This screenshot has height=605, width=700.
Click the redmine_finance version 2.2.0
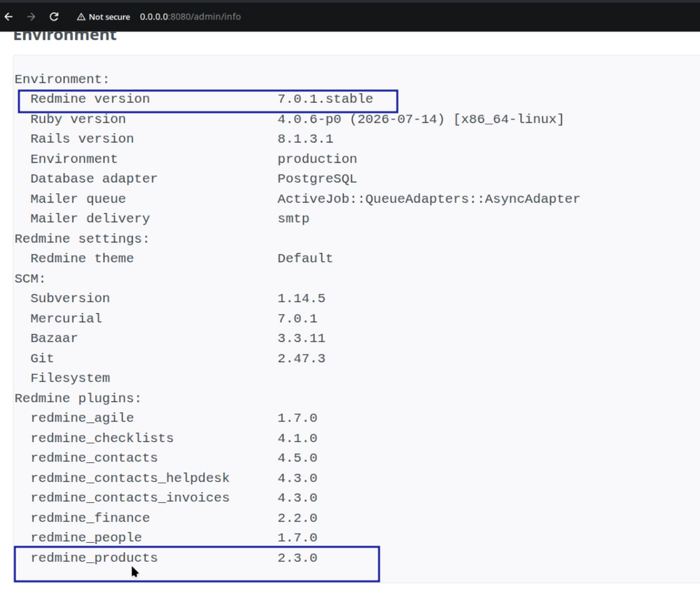(297, 518)
